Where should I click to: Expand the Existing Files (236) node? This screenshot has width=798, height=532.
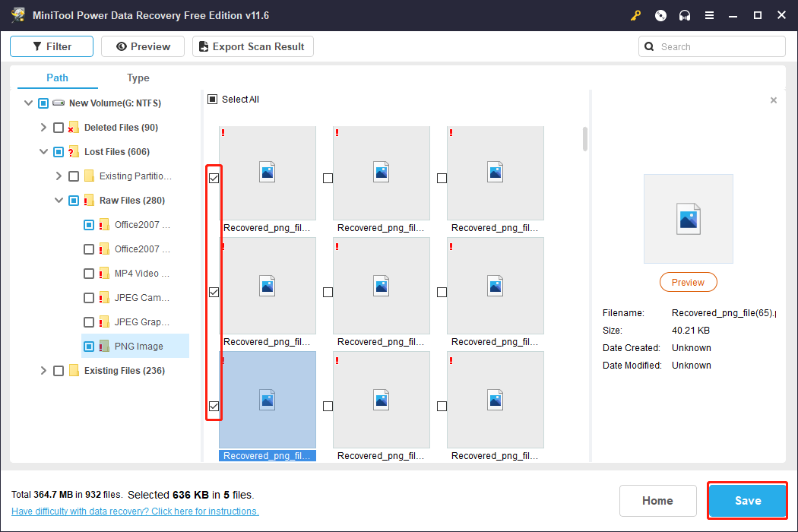tap(44, 371)
